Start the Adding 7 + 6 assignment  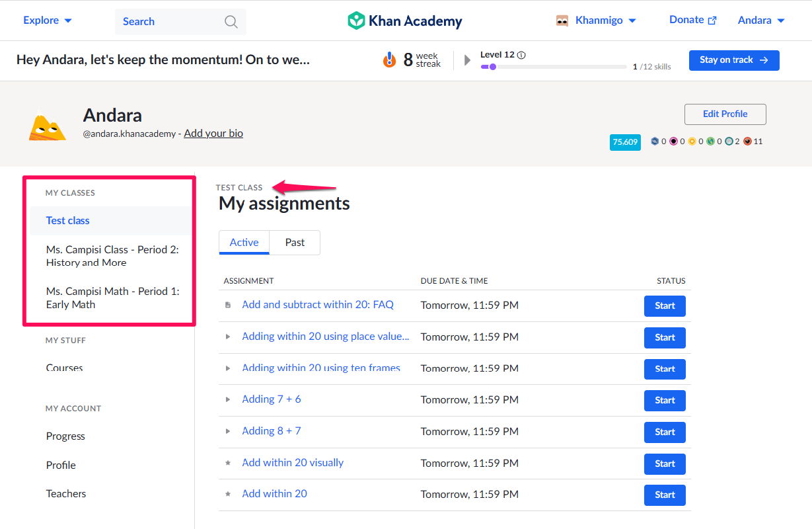tap(665, 401)
